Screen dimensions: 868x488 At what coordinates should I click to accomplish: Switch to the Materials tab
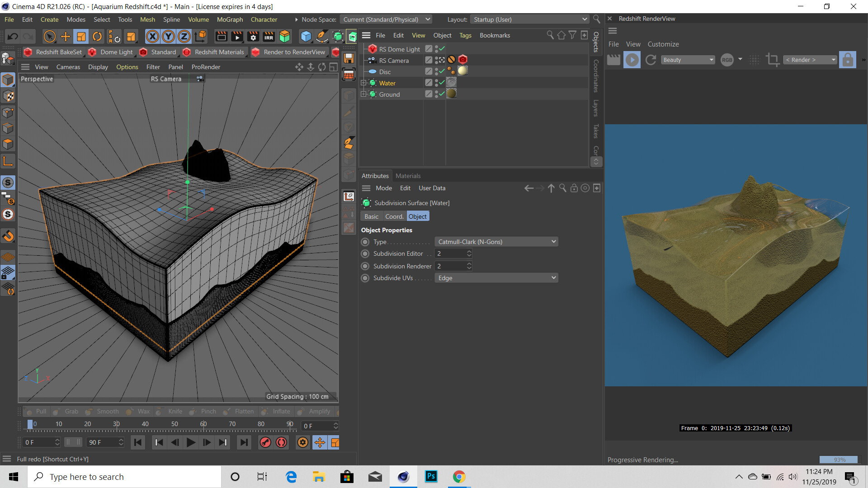point(408,176)
